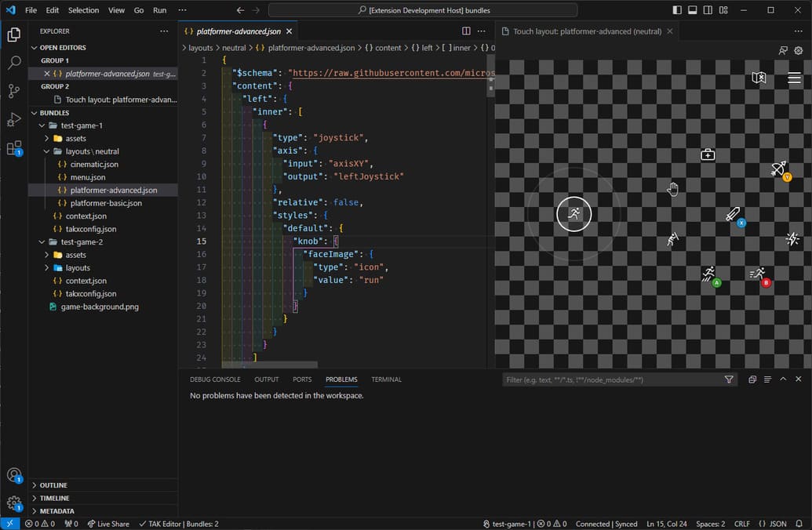Click the Live Share item in the status bar
The width and height of the screenshot is (812, 530).
click(107, 523)
